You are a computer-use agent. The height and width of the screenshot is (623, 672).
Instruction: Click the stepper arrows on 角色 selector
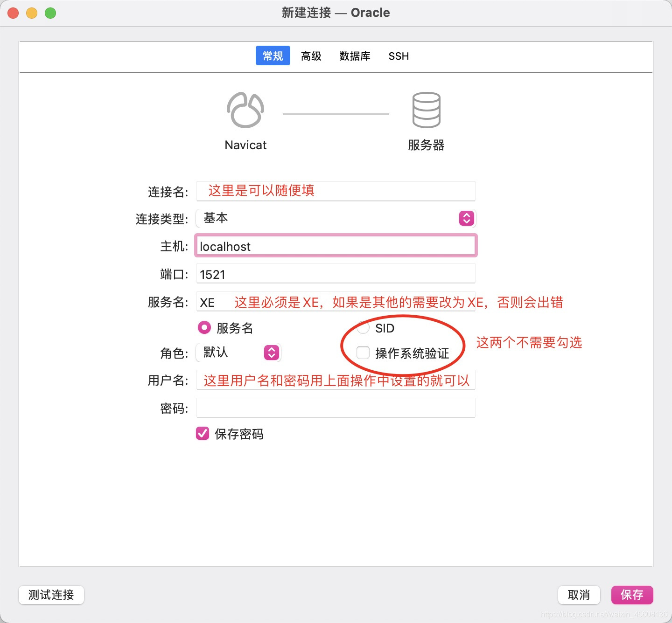point(271,353)
